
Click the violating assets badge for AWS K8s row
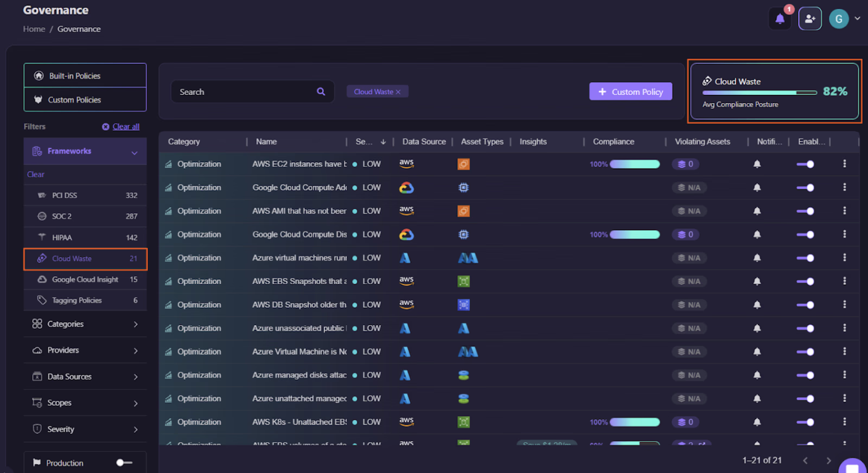pyautogui.click(x=686, y=422)
